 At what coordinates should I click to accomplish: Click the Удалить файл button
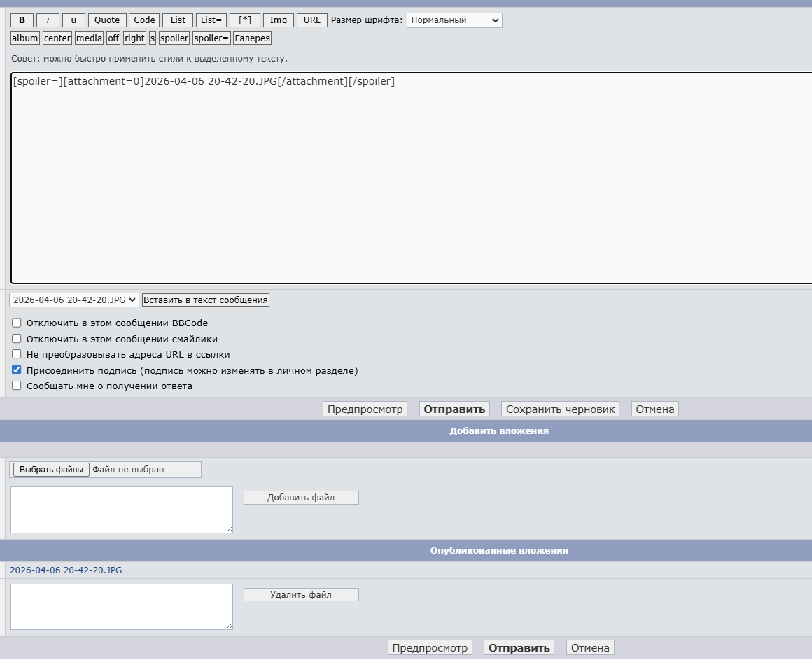[x=301, y=595]
